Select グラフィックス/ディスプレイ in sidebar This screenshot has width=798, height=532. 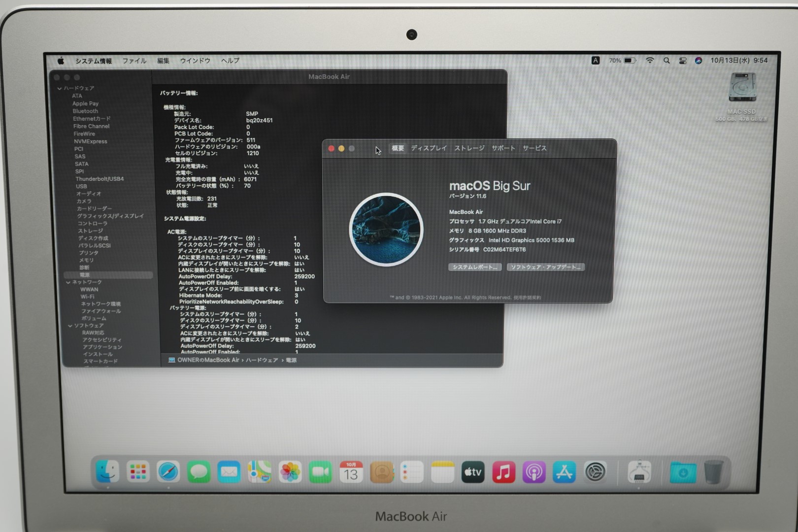click(110, 216)
